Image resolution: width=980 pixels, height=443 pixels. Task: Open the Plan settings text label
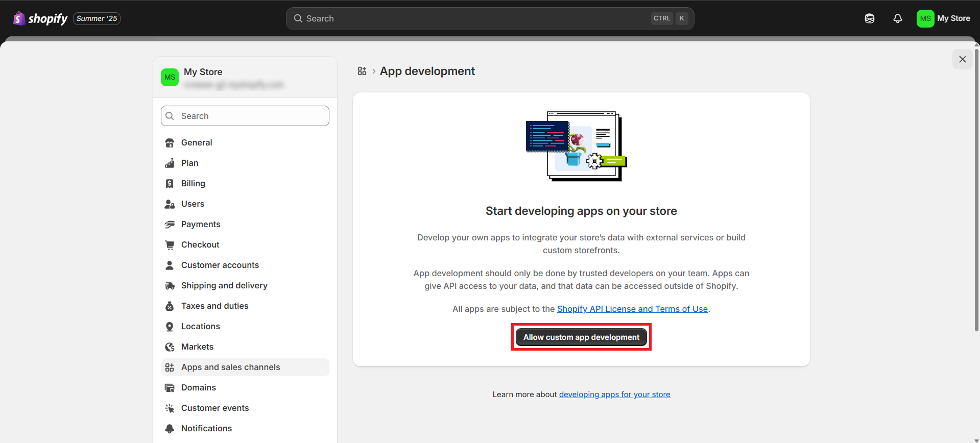pyautogui.click(x=189, y=163)
